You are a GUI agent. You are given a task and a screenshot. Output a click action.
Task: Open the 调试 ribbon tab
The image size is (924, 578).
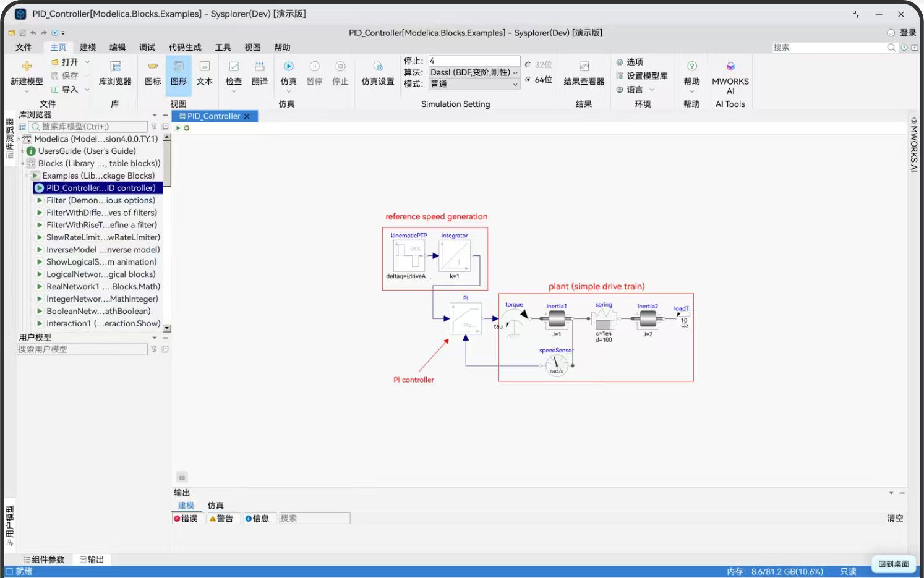click(147, 48)
